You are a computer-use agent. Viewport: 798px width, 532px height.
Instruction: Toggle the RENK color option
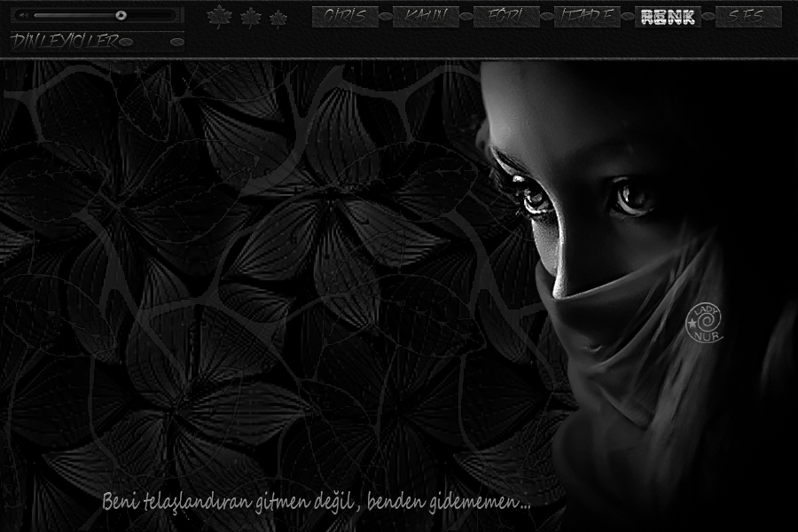point(668,15)
